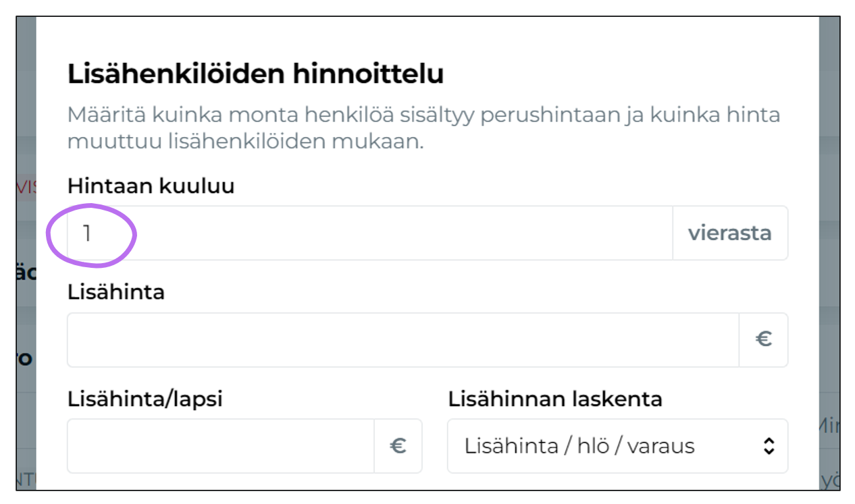Click the 'vierasta' unit suffix label
The width and height of the screenshot is (855, 504).
[x=730, y=233]
